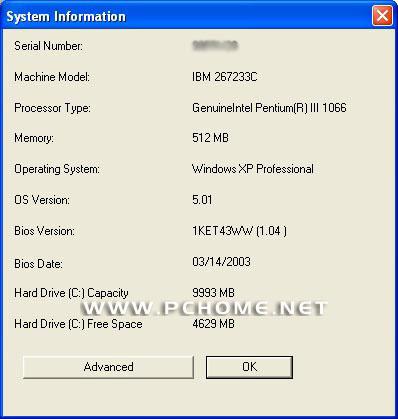Select 'Hard Drive (C:) Capacity' label
398x419 pixels.
click(71, 293)
